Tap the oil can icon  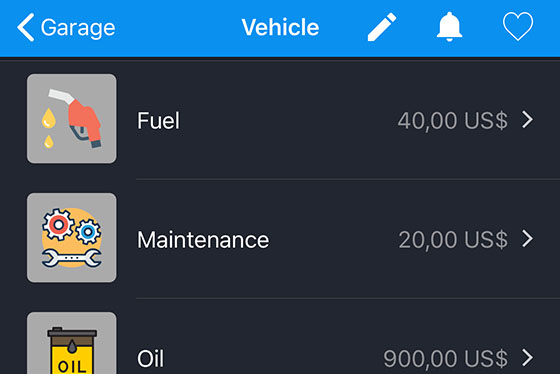pos(71,343)
